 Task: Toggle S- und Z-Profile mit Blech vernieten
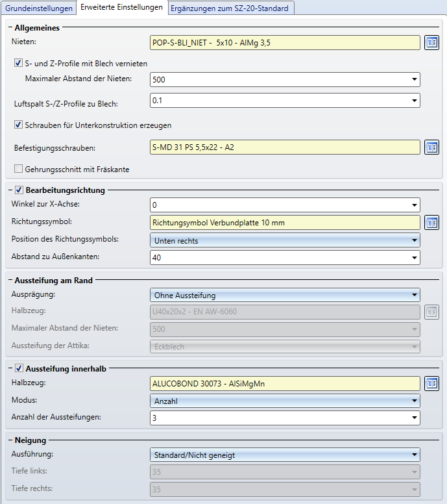pos(18,63)
